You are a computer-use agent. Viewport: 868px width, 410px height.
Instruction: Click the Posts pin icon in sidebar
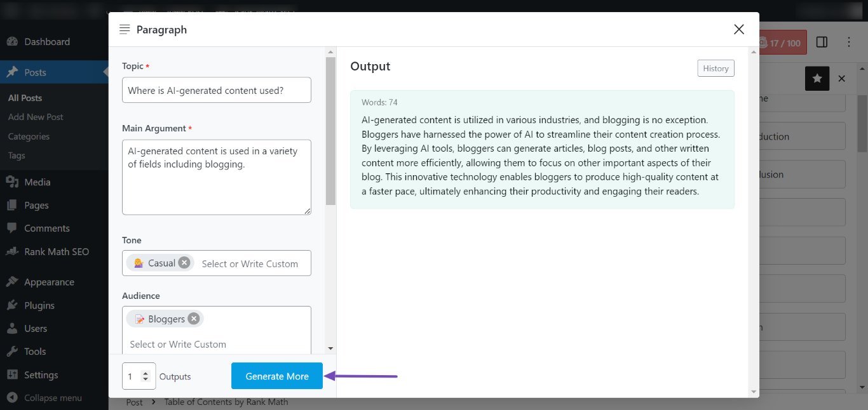coord(12,72)
